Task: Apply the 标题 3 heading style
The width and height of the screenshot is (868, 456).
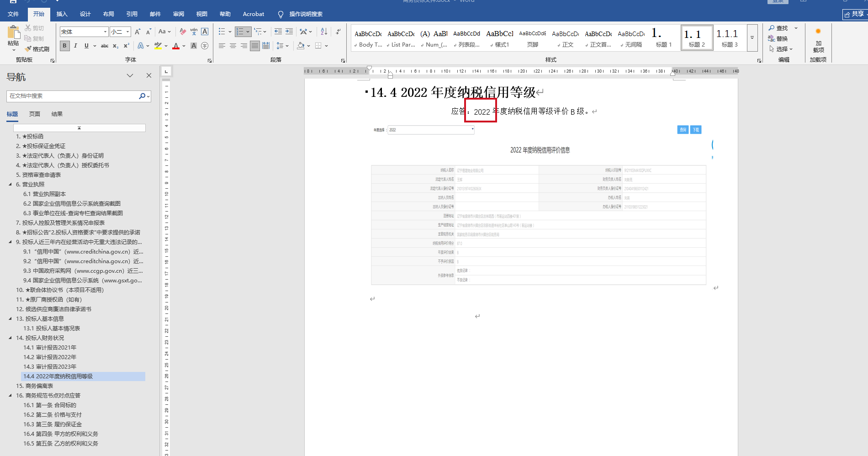Action: 730,37
